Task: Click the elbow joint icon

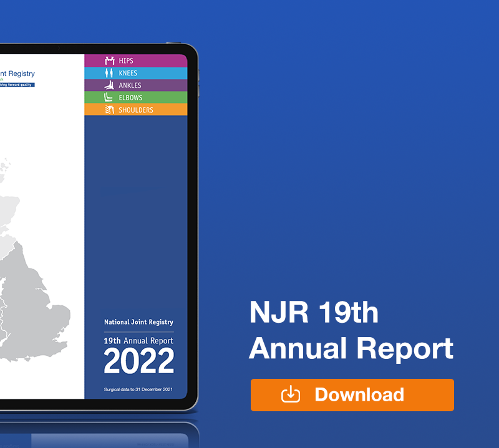Action: [110, 98]
